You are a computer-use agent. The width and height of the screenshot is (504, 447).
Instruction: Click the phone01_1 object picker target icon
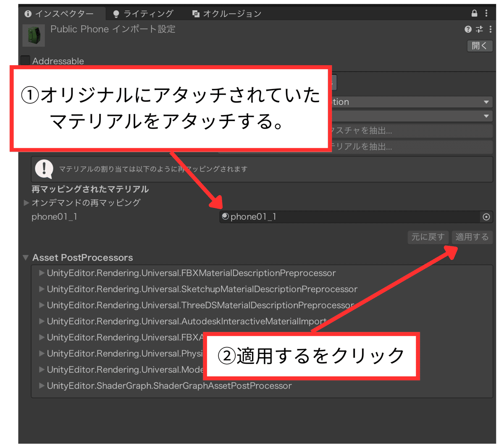click(x=486, y=217)
